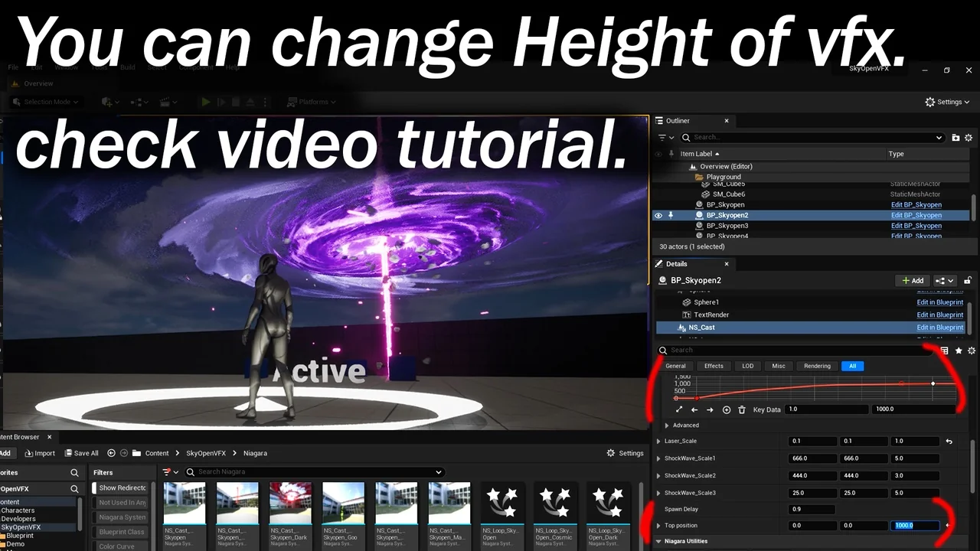Click the delete key trash icon
This screenshot has width=980, height=551.
[x=741, y=409]
